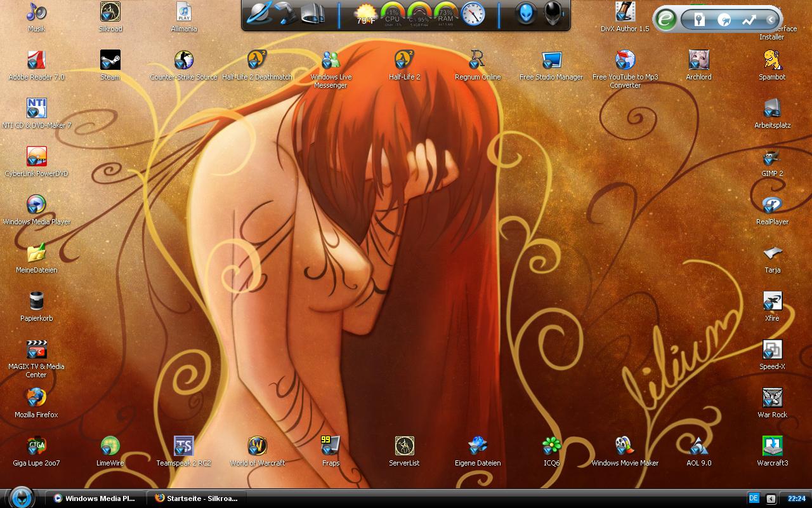The height and width of the screenshot is (508, 812).
Task: Click the RAM usage meter showing 73%
Action: click(x=446, y=15)
